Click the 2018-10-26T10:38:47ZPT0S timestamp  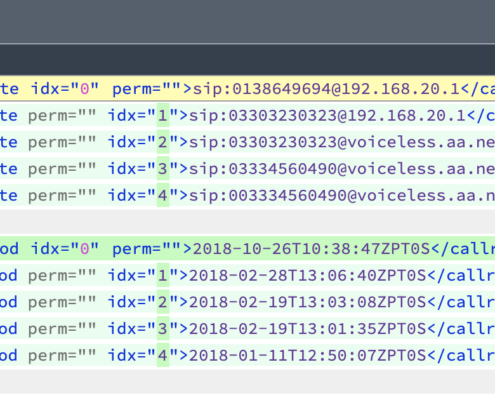tap(311, 249)
